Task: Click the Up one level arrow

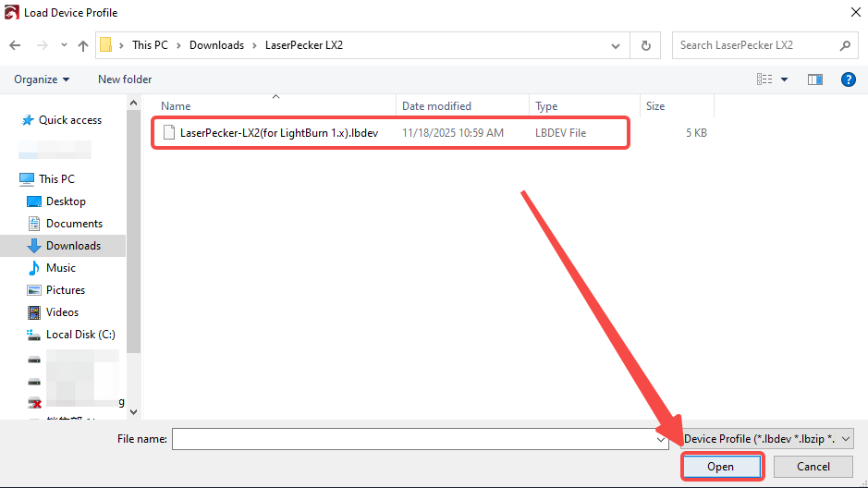Action: click(x=83, y=45)
